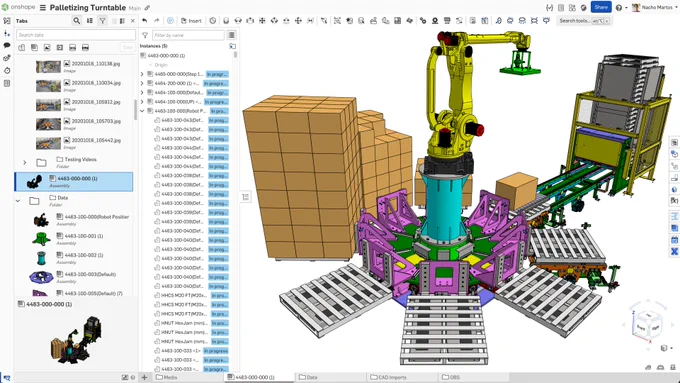Screen dimensions: 680x383
Task: Focus the Search tabs input field
Action: click(76, 35)
